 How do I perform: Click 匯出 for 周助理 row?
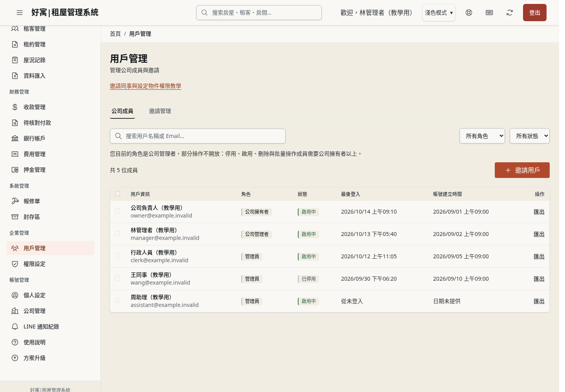click(539, 301)
